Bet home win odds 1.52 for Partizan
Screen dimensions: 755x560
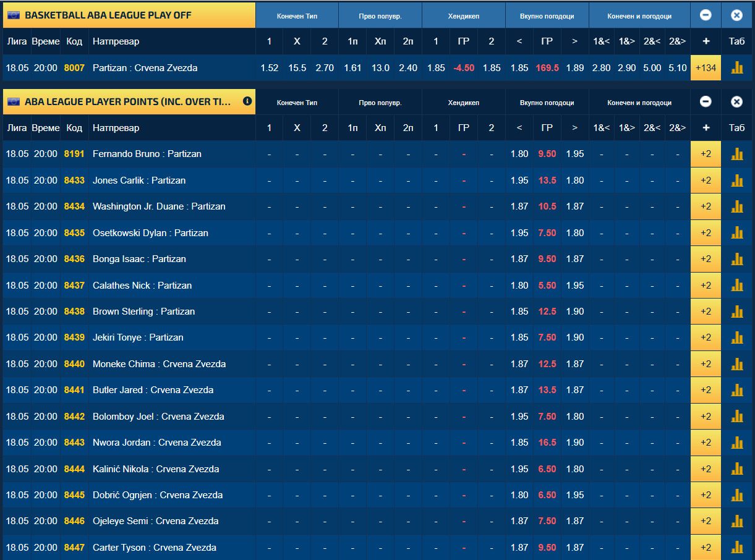pos(269,68)
